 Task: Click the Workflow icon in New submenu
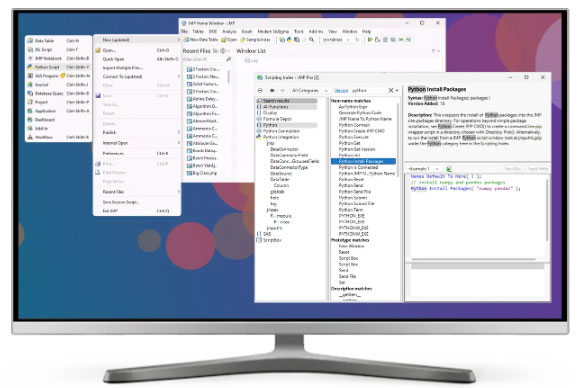[x=30, y=137]
